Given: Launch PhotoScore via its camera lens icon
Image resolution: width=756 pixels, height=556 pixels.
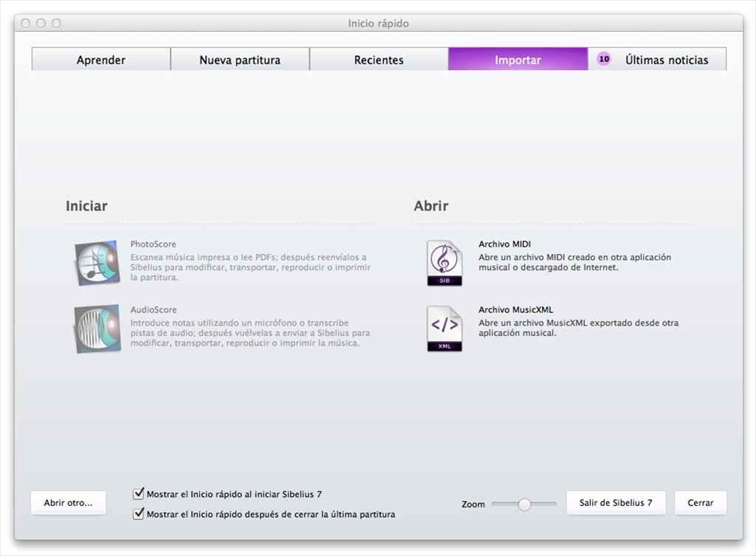Looking at the screenshot, I should pyautogui.click(x=97, y=263).
